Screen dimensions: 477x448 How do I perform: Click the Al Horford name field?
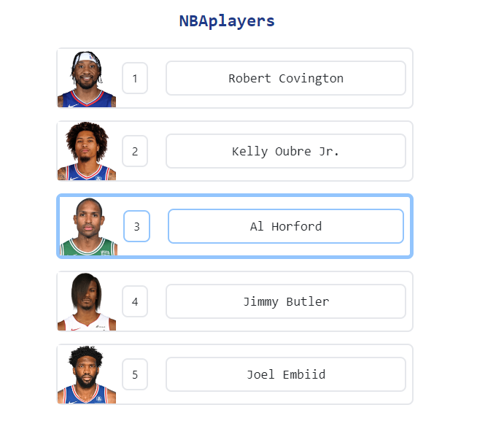(286, 226)
